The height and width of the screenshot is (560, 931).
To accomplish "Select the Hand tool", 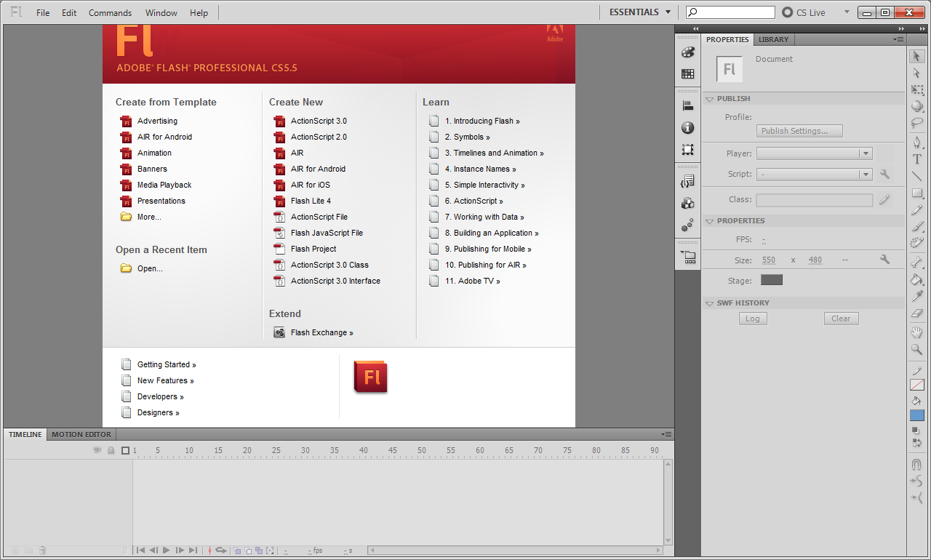I will 916,332.
